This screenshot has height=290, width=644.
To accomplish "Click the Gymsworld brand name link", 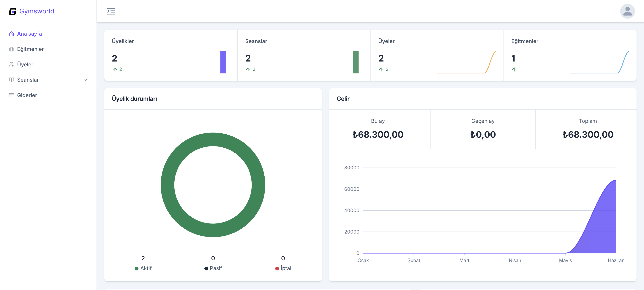I will [37, 11].
